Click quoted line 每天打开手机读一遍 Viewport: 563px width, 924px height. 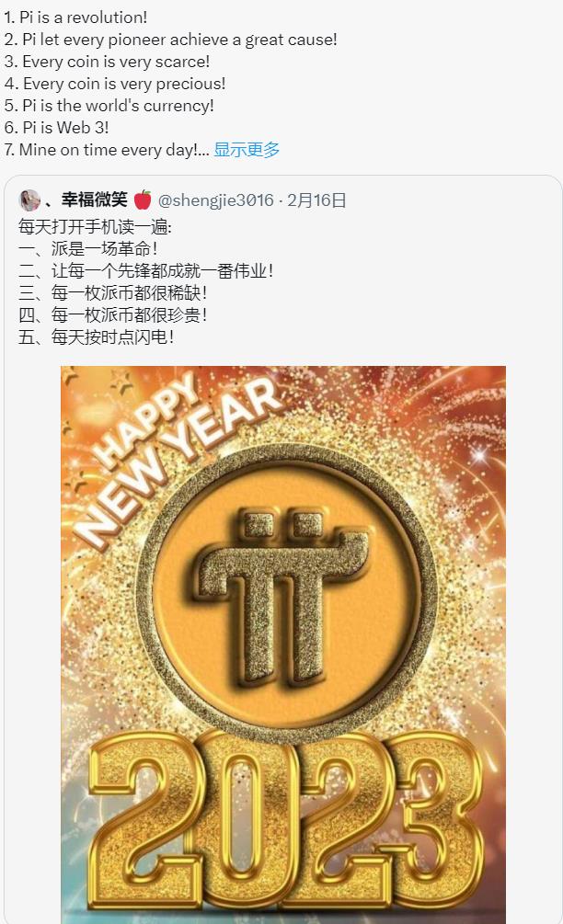pos(95,227)
